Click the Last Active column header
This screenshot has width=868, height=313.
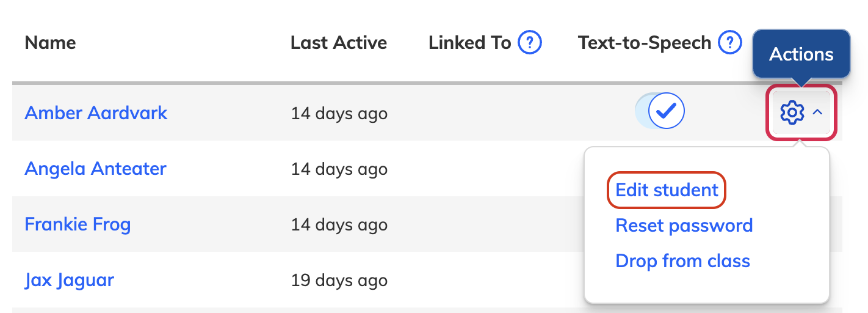pyautogui.click(x=338, y=43)
